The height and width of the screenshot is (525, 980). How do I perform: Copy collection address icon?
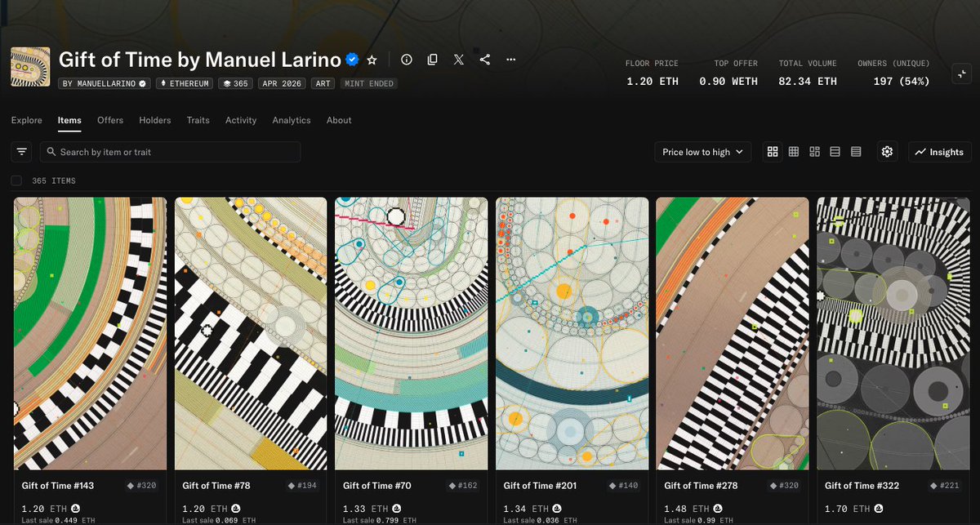pos(433,60)
